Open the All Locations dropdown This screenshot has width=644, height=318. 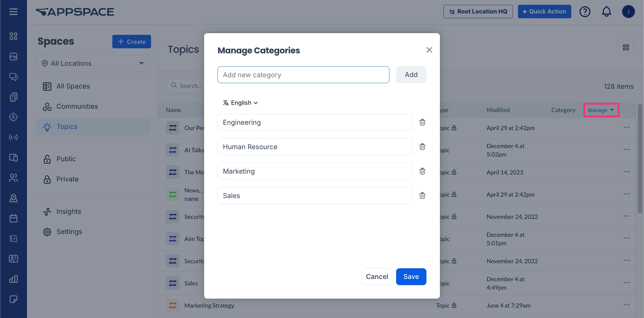coord(93,63)
